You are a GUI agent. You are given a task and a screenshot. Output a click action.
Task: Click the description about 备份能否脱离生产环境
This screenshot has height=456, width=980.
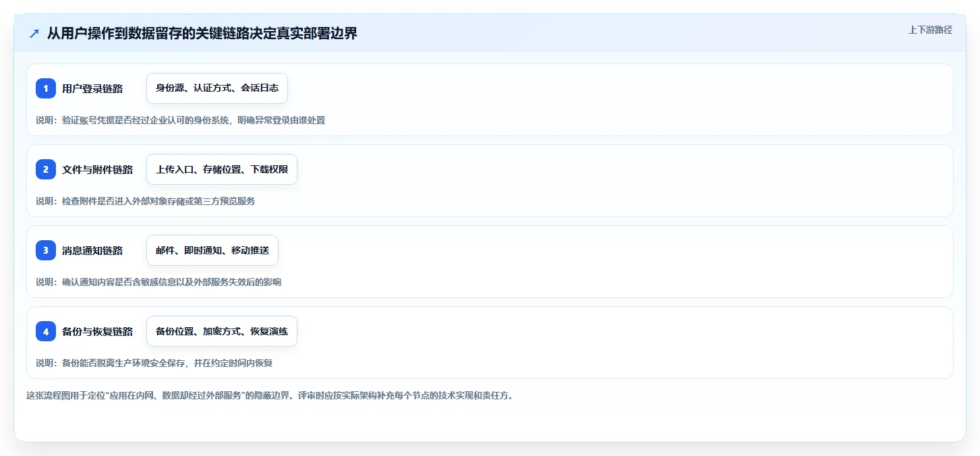154,363
